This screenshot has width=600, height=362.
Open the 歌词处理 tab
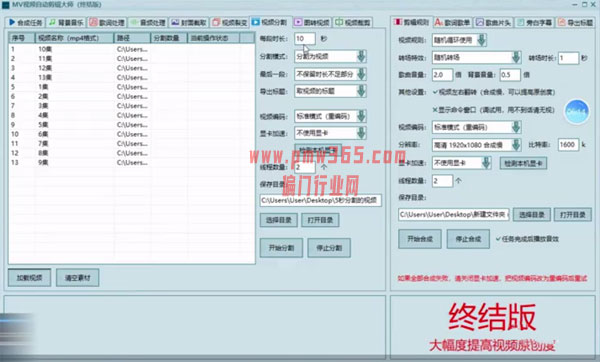pos(107,23)
